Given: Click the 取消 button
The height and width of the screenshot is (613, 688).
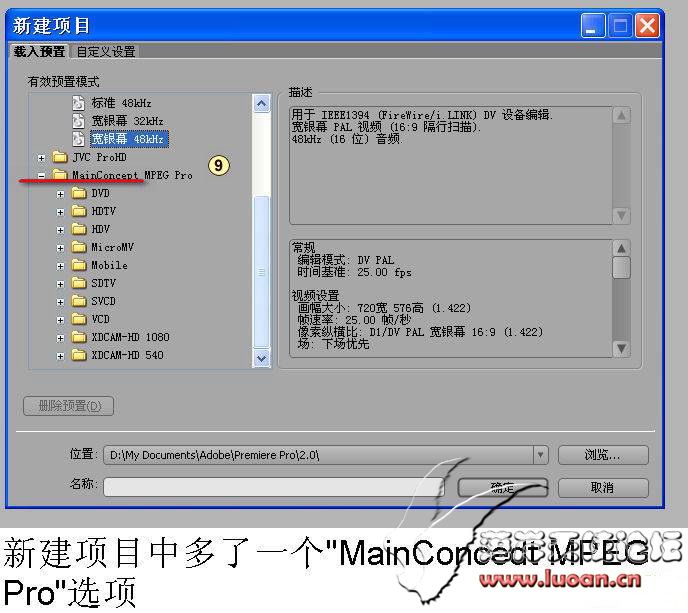Looking at the screenshot, I should [603, 488].
